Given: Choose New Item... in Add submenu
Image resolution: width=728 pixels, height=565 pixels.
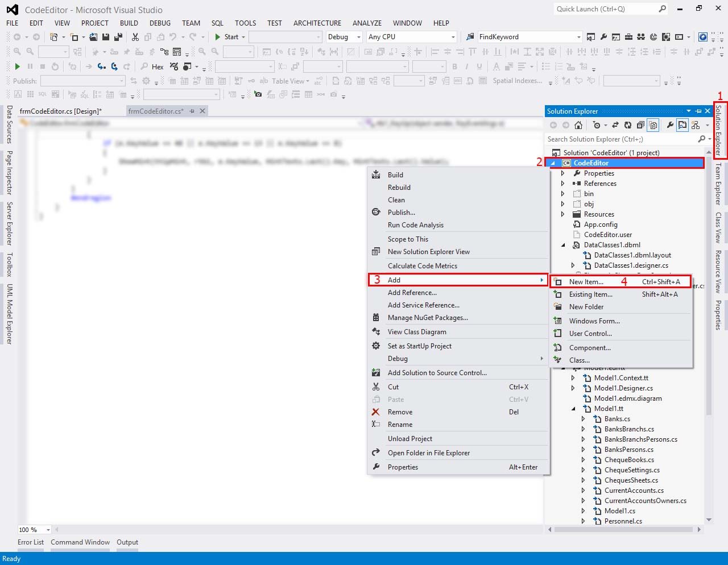Looking at the screenshot, I should point(621,281).
